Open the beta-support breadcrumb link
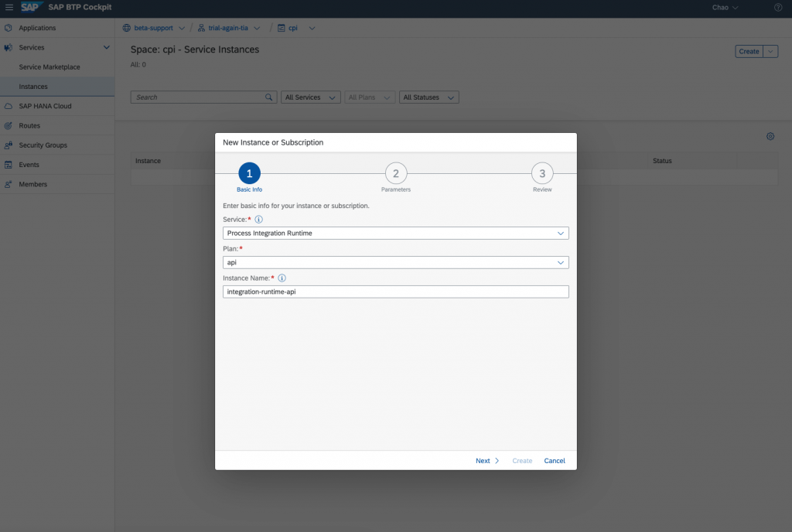This screenshot has height=532, width=792. click(154, 28)
